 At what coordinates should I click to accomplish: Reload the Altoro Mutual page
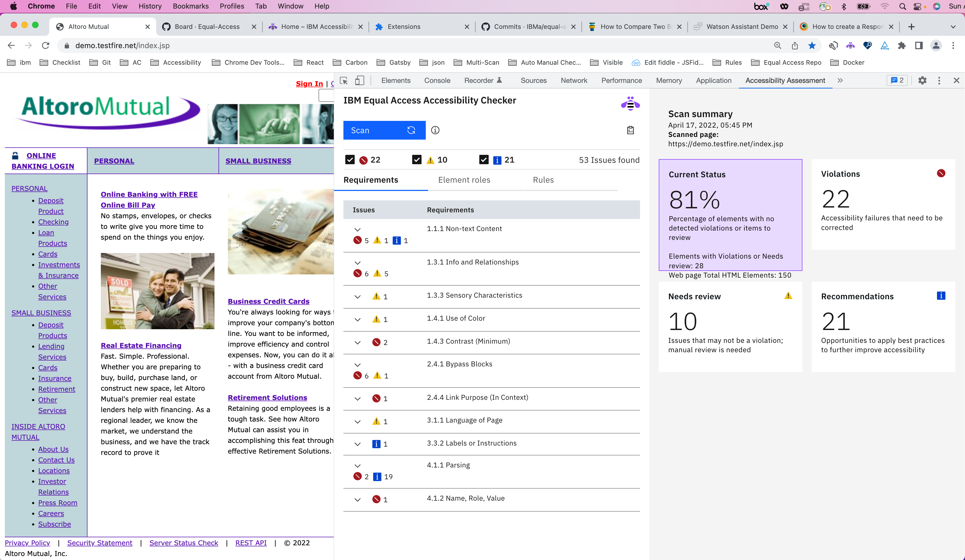coord(45,45)
